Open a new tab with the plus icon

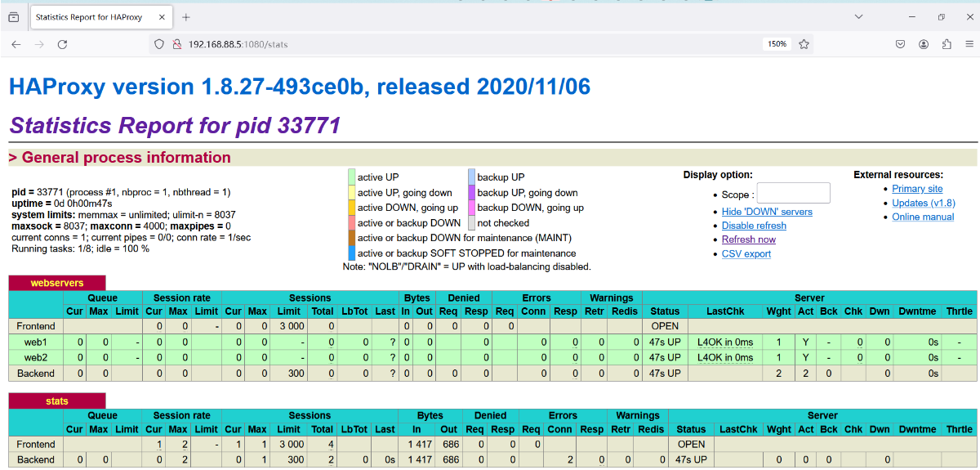[186, 16]
